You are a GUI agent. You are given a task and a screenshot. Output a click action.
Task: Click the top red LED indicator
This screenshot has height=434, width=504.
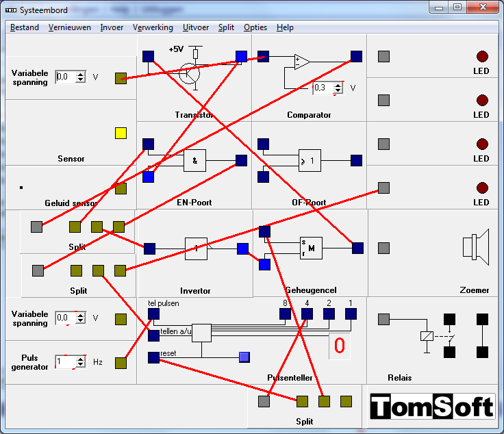click(482, 57)
